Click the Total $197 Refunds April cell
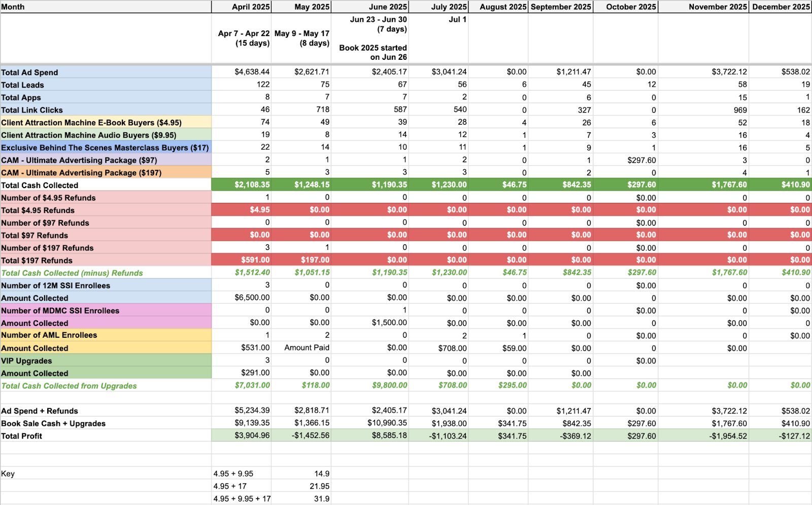Viewport: 812px width, 505px height. 242,260
